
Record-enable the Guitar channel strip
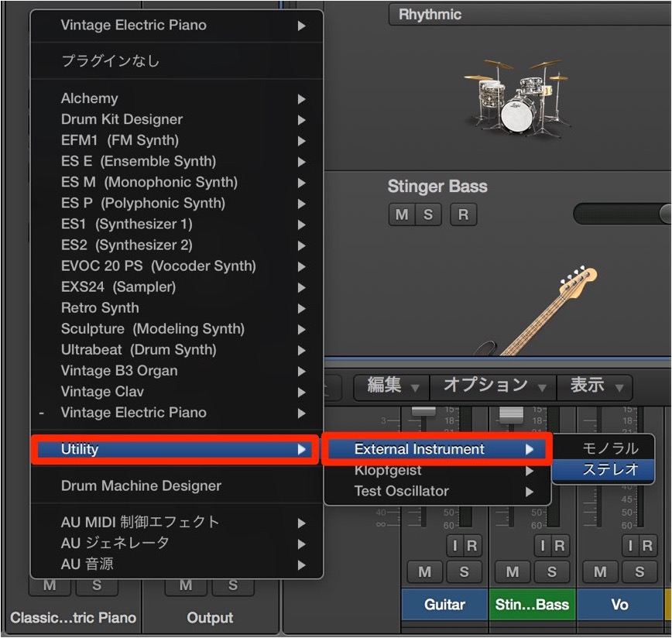click(472, 545)
